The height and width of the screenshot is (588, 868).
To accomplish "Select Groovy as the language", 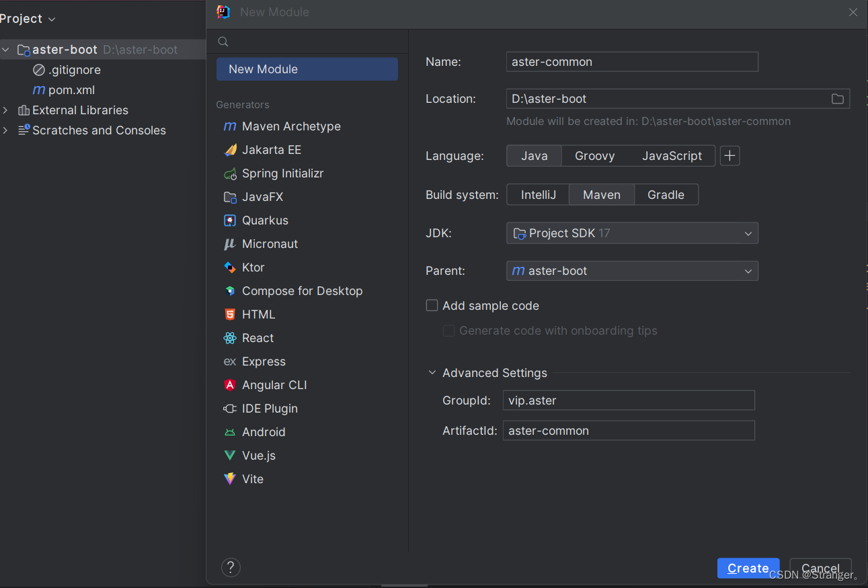I will coord(595,156).
